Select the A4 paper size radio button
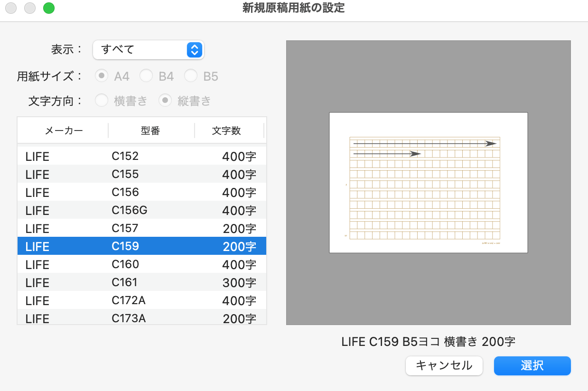Screen dimensions: 588x391 (x=102, y=76)
